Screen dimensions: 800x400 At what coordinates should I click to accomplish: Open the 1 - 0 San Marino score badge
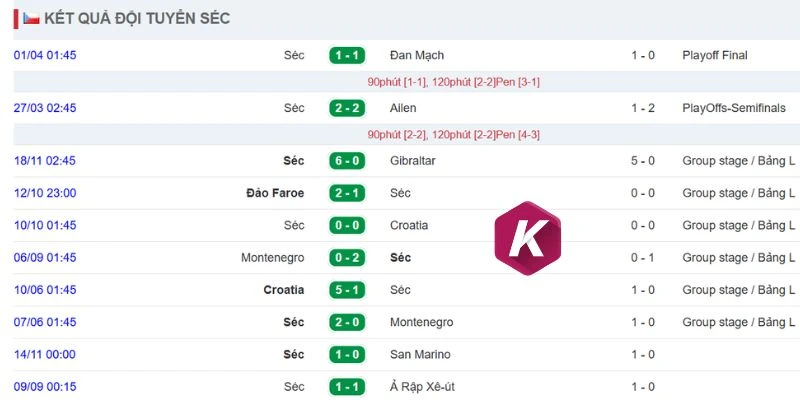point(347,354)
